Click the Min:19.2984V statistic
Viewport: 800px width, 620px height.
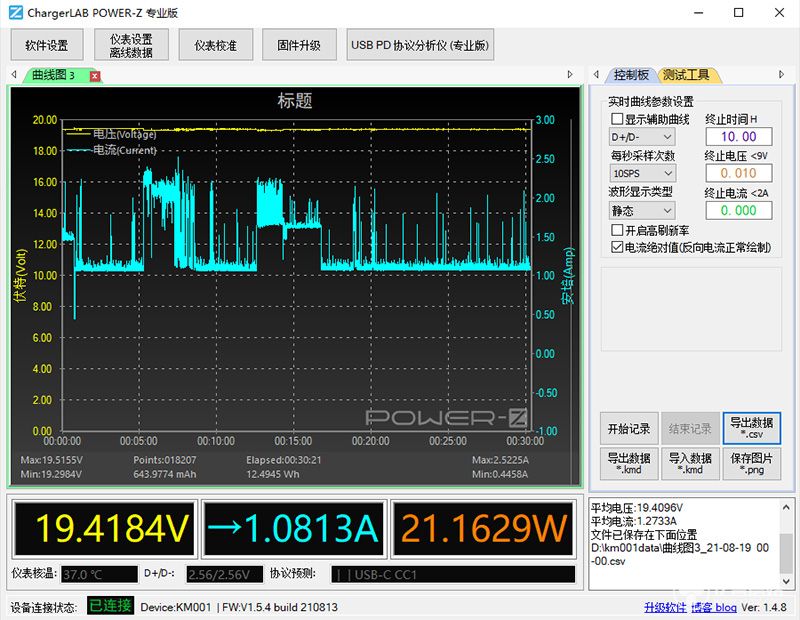[x=52, y=475]
